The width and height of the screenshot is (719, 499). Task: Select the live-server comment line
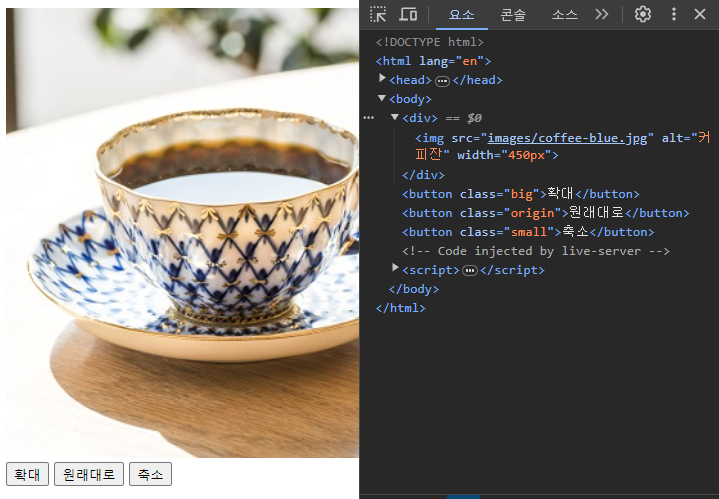click(536, 251)
